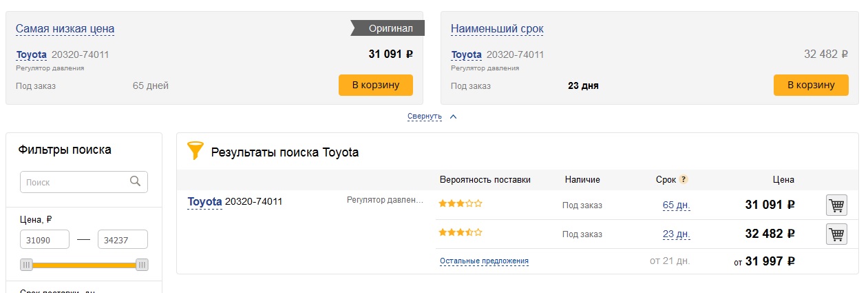Open the Наименьший срок heading link

point(497,29)
